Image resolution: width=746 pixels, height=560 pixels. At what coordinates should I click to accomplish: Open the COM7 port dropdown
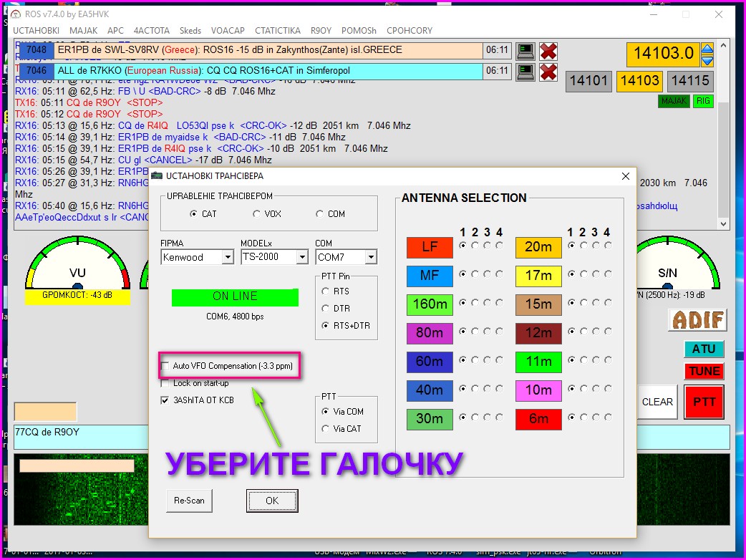pyautogui.click(x=370, y=257)
